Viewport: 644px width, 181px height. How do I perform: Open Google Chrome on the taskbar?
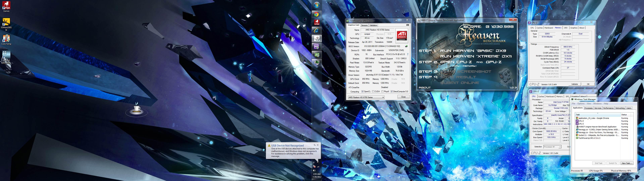[316, 15]
